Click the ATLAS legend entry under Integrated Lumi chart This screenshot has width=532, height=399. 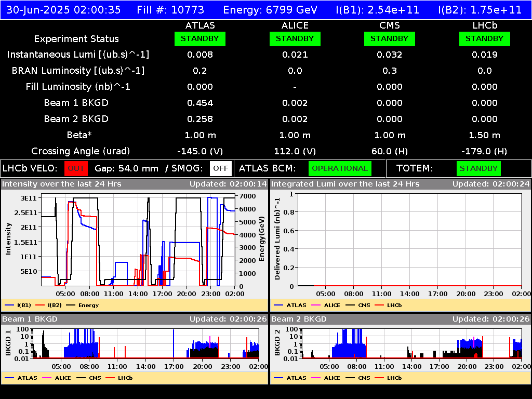pos(290,305)
